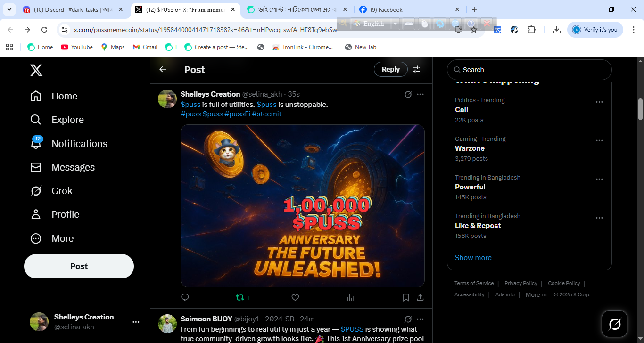The height and width of the screenshot is (343, 644).
Task: Click the X logo in the sidebar
Action: [36, 70]
